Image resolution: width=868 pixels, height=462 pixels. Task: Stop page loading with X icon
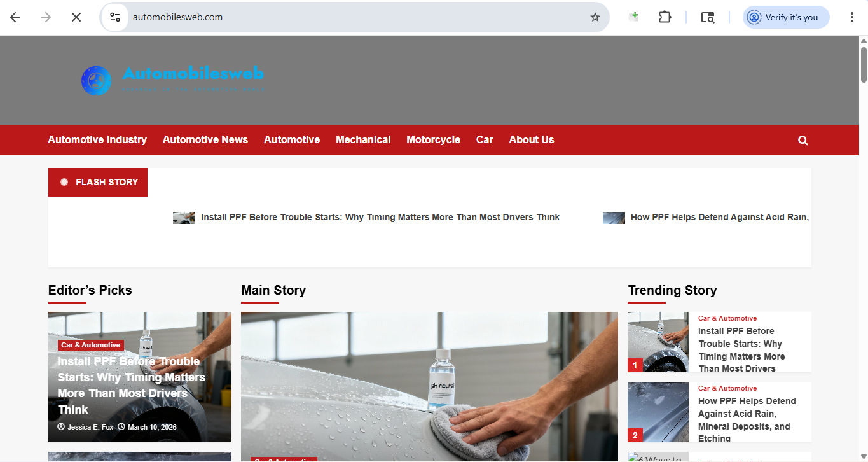(x=76, y=17)
